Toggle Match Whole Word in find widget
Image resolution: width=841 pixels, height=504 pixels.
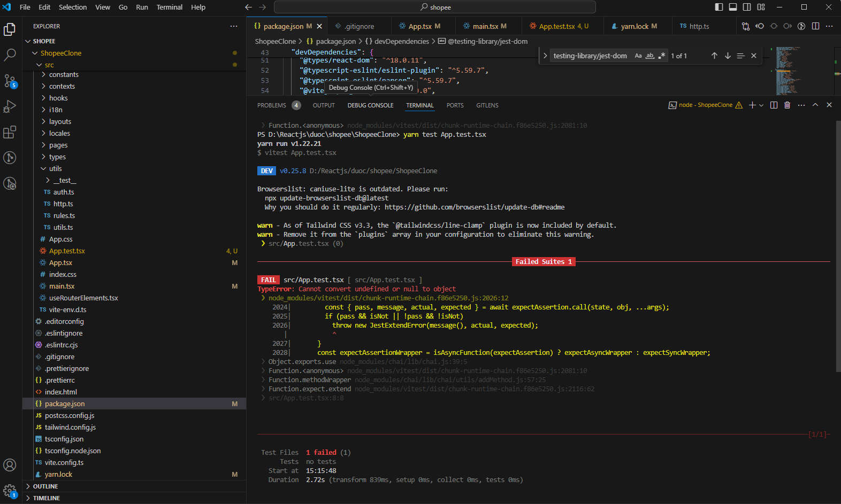[x=650, y=56]
